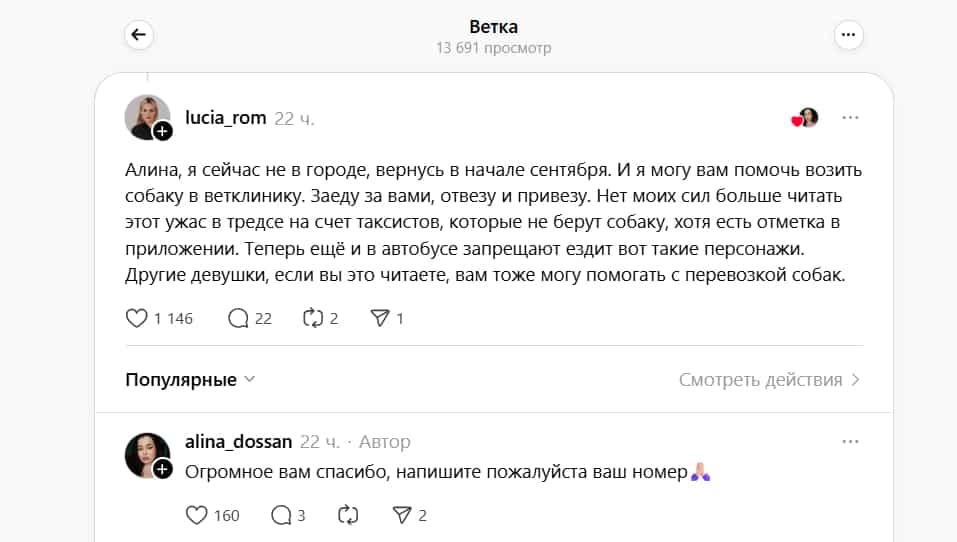The image size is (957, 542).
Task: Share lucia_rom's post via the paper plane icon
Action: coord(380,318)
